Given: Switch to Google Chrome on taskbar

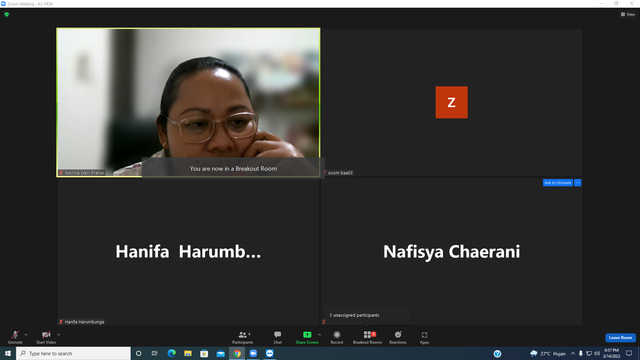Looking at the screenshot, I should (x=237, y=353).
